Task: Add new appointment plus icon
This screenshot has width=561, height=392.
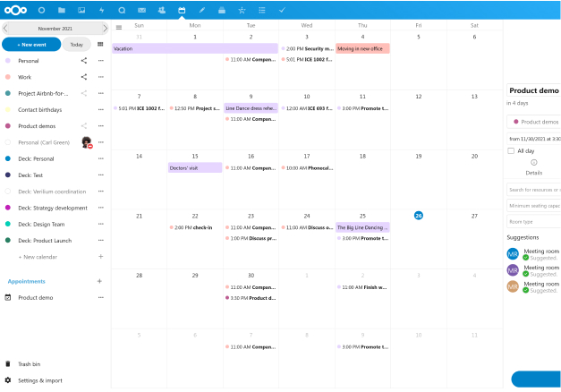Action: point(99,281)
